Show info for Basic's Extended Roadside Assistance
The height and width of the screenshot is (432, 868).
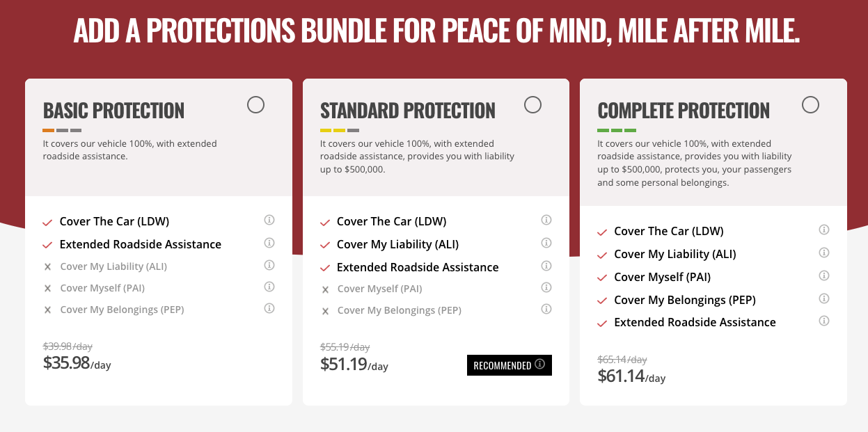click(269, 243)
